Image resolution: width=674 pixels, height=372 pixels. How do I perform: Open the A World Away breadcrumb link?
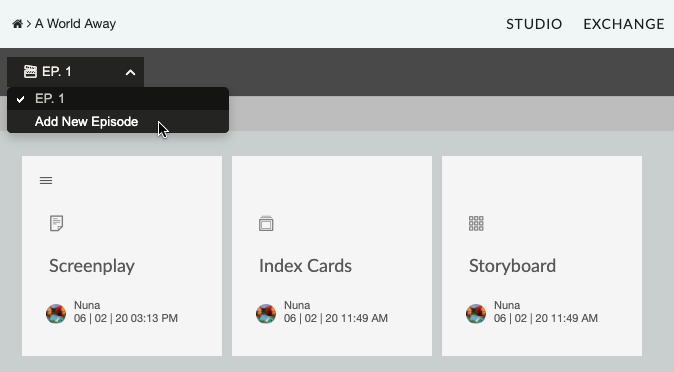click(x=75, y=24)
